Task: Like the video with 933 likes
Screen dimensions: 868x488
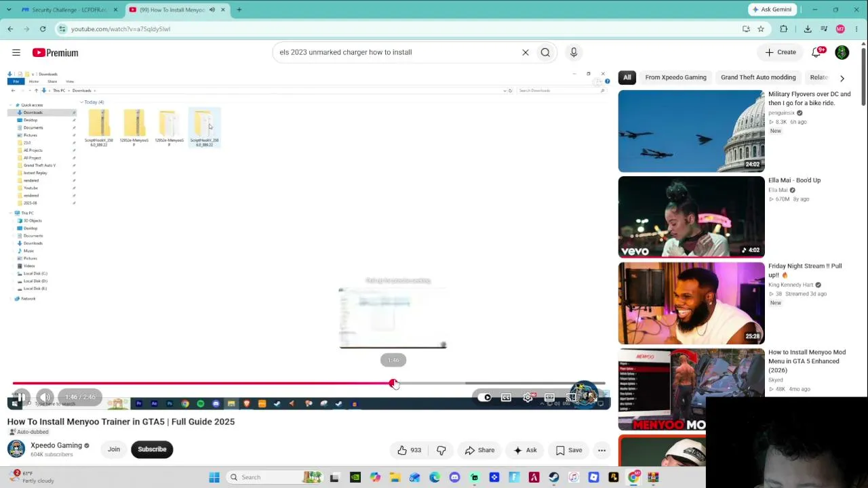Action: [x=409, y=450]
